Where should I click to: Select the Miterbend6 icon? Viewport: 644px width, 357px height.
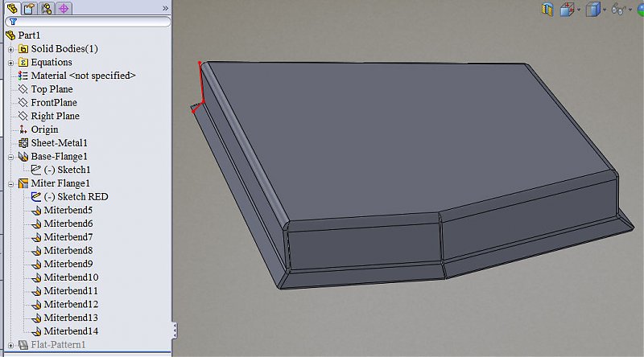click(x=36, y=224)
